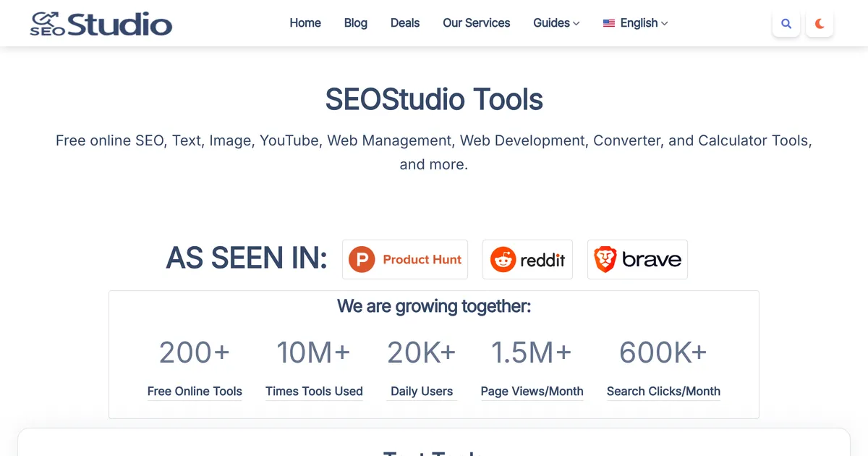Screen dimensions: 868x456
Task: Click the Free Online Tools link
Action: pos(194,391)
